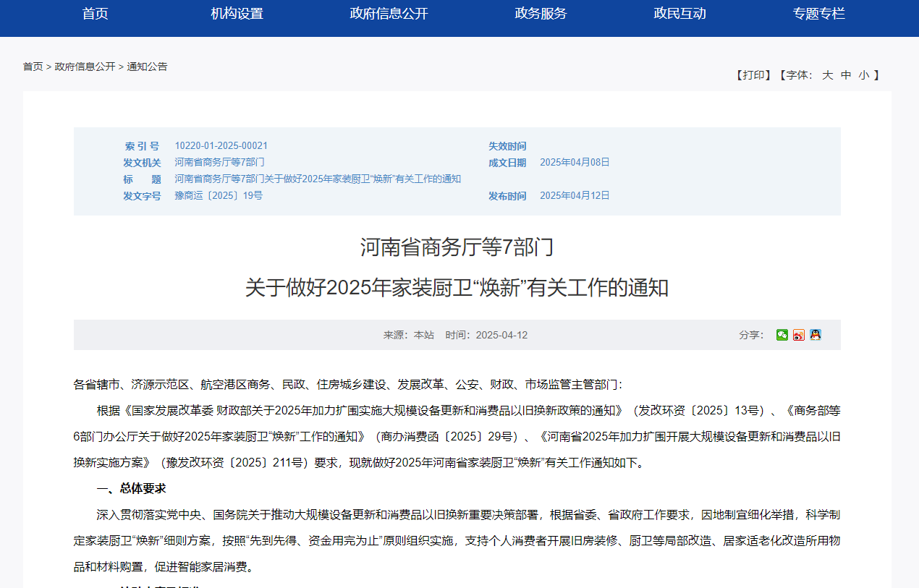Navigate to 专题专栏 section
919x588 pixels.
(818, 14)
